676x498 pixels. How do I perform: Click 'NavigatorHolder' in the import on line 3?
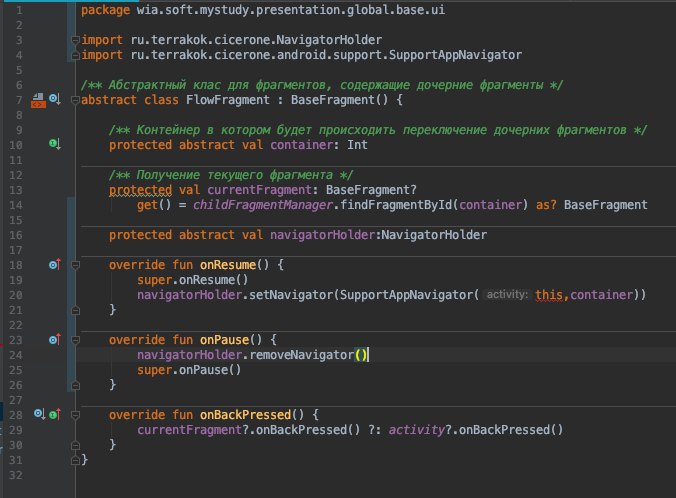(329, 40)
